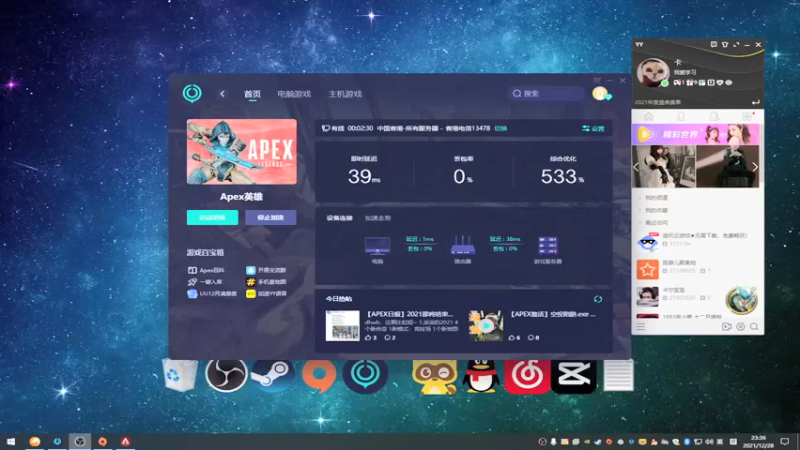This screenshot has width=800, height=450.
Task: Open the UU12月 toolbox item
Action: tap(212, 294)
